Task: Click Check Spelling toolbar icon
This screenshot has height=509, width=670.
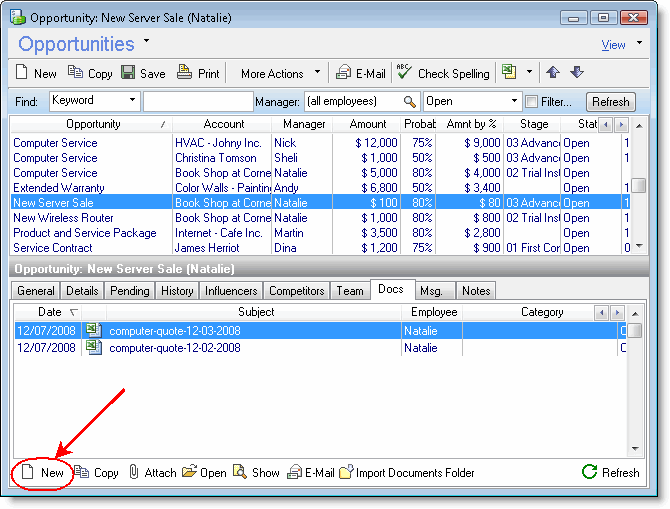Action: coord(404,72)
